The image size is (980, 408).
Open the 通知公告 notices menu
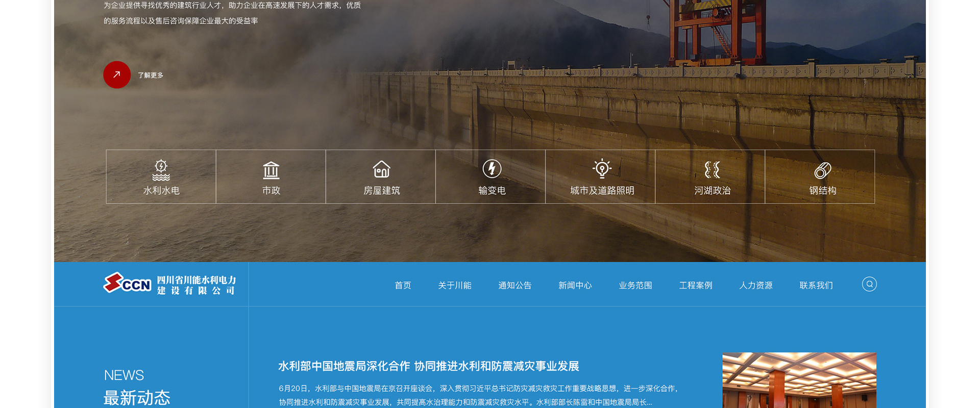pyautogui.click(x=514, y=286)
